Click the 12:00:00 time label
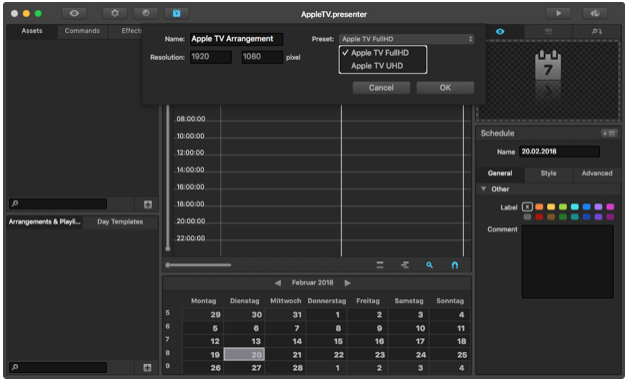 [190, 153]
